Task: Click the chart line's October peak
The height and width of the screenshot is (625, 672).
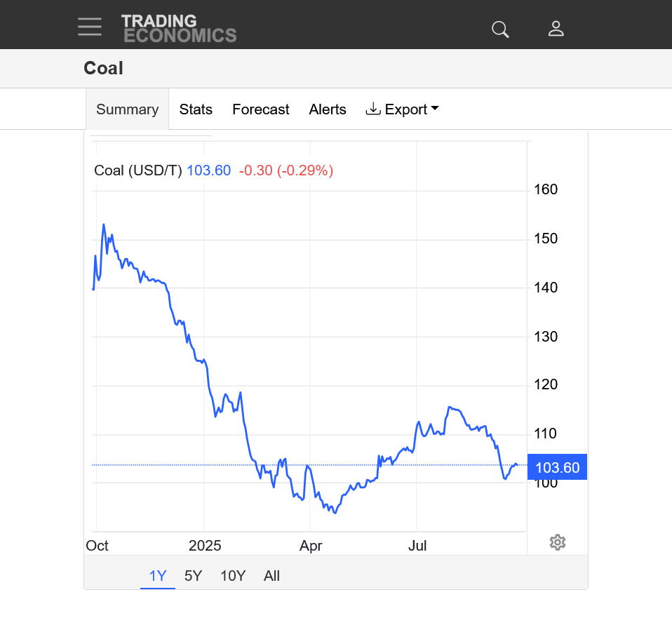Action: [104, 225]
